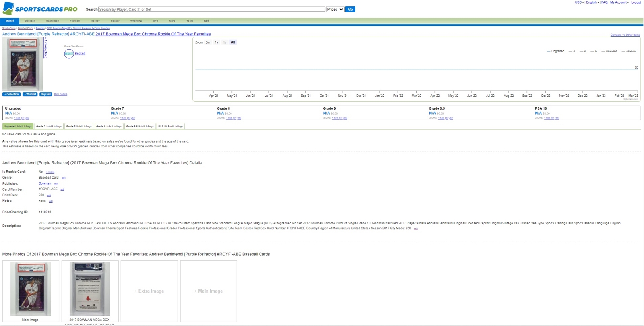The image size is (644, 326).
Task: Toggle the PSA 10 series in chart legend
Action: (x=629, y=51)
